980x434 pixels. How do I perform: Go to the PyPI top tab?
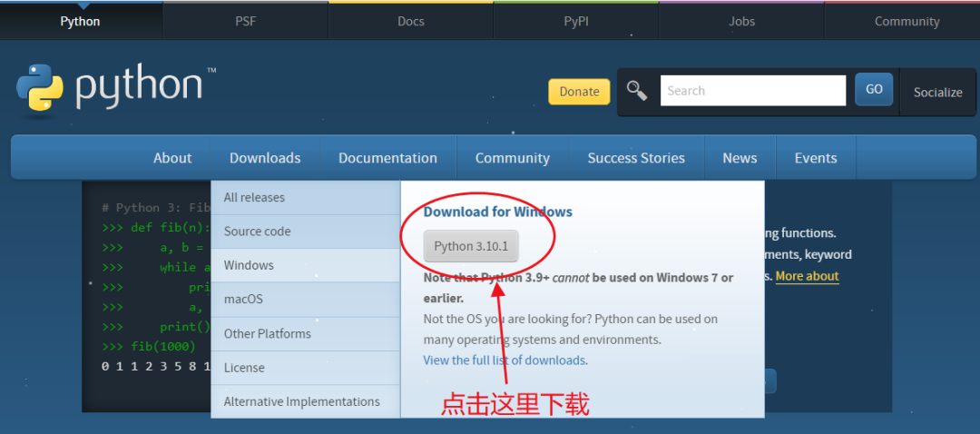point(576,21)
